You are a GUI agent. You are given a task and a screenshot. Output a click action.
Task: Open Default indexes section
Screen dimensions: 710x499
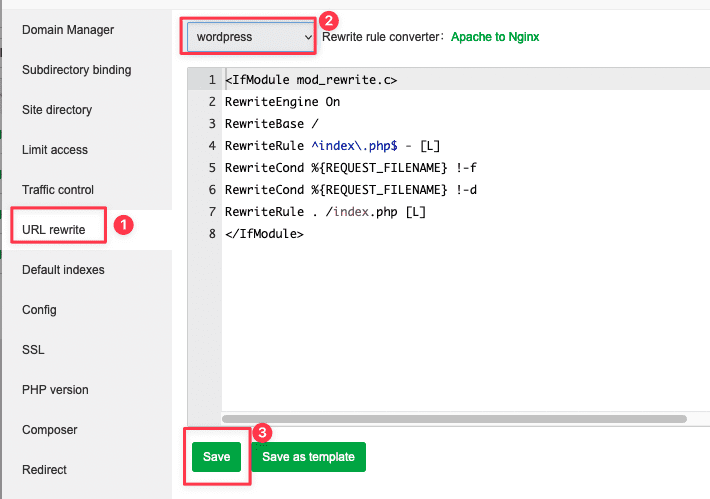(63, 270)
